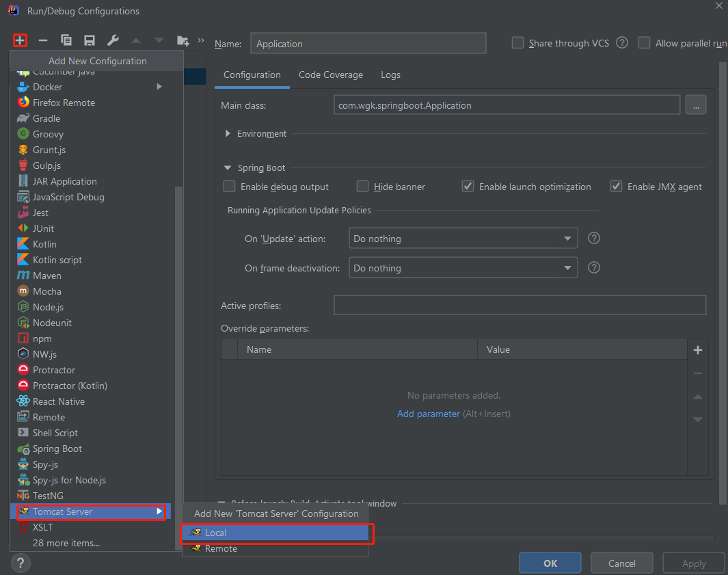728x575 pixels.
Task: Click the move configuration up arrow
Action: pyautogui.click(x=136, y=41)
